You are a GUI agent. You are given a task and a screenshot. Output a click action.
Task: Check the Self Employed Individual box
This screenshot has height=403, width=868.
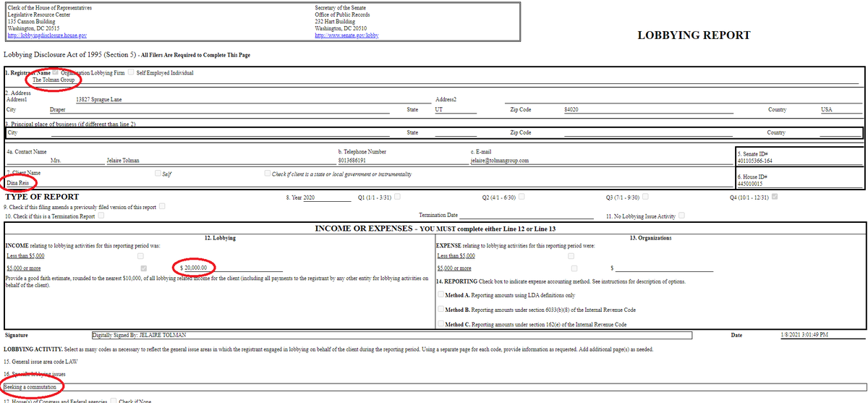pyautogui.click(x=131, y=72)
